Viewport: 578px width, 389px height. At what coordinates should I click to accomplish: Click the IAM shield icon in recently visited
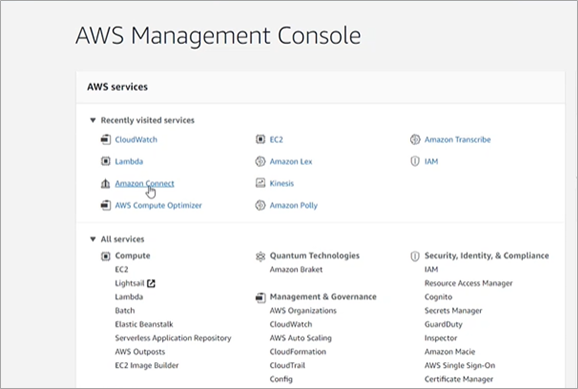[x=415, y=161]
